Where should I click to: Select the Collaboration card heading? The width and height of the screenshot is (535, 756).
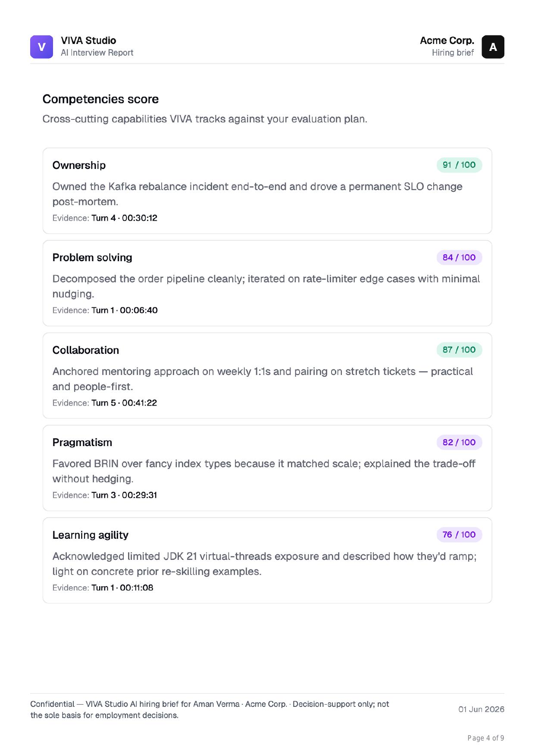point(86,350)
